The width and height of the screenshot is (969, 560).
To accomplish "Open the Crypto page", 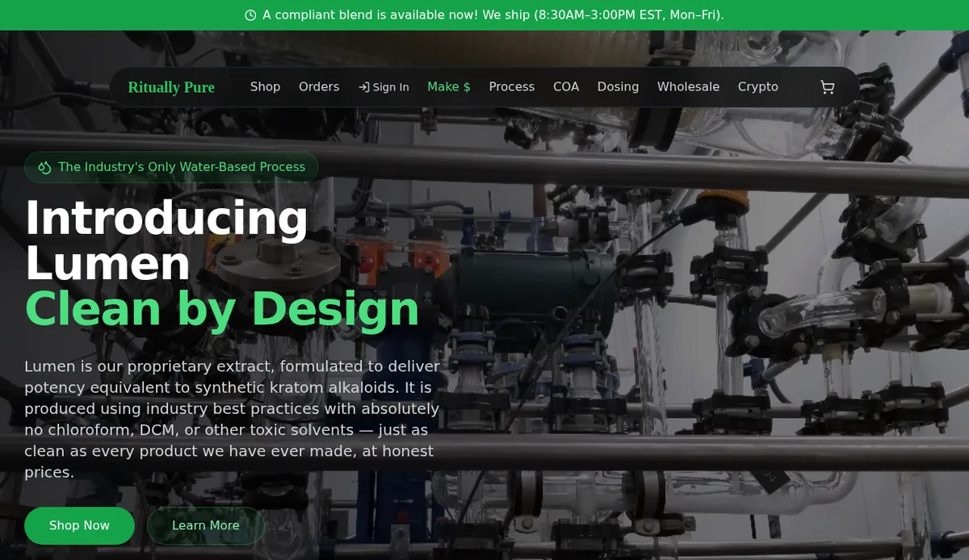I will tap(758, 86).
